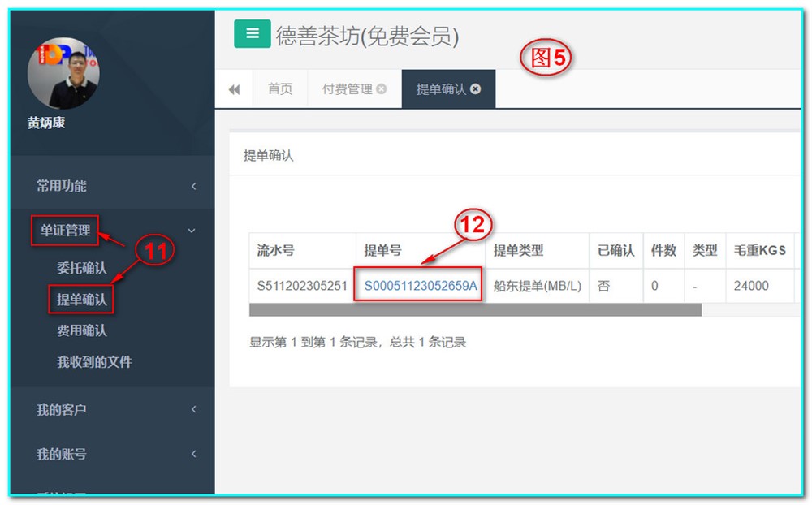812x505 pixels.
Task: Switch to the 付费管理 tab
Action: [349, 89]
